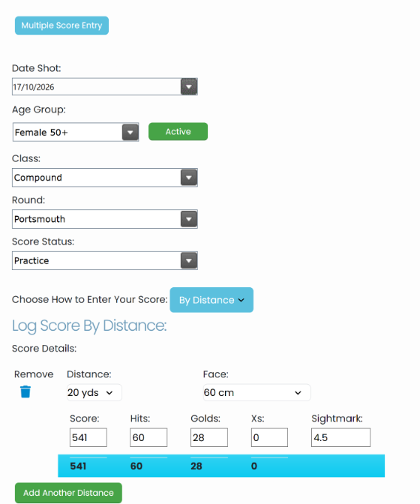The width and height of the screenshot is (420, 504).
Task: Click the Portsmouth round combo box
Action: pos(105,219)
